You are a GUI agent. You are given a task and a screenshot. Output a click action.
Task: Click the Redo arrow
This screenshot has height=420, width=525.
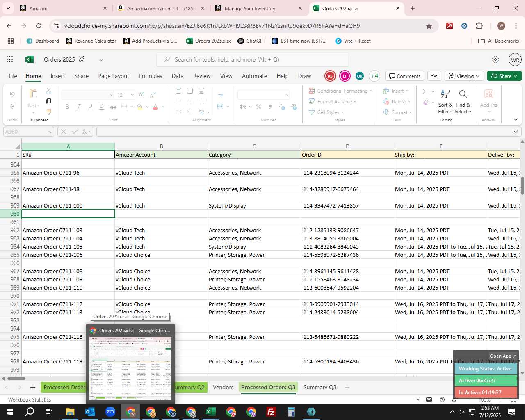click(12, 106)
